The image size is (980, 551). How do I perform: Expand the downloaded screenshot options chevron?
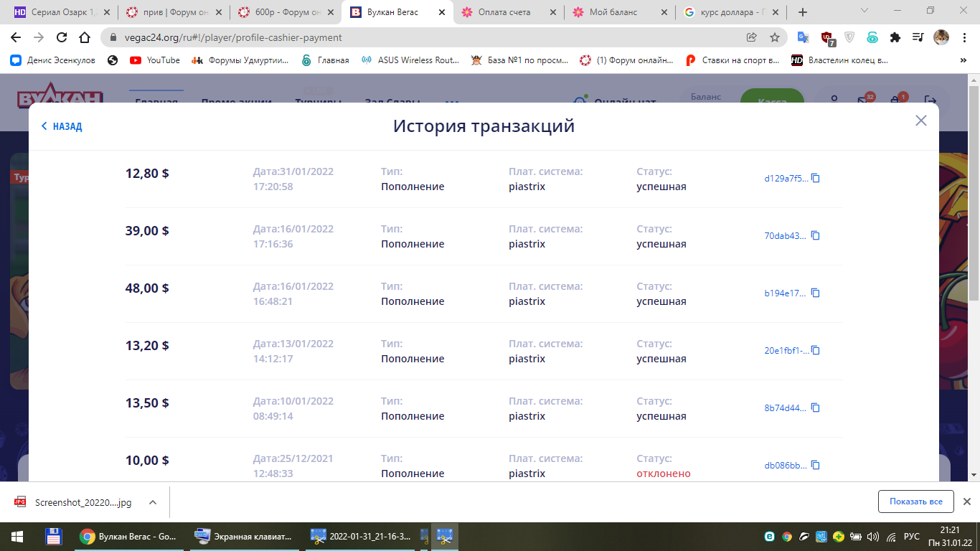coord(153,502)
